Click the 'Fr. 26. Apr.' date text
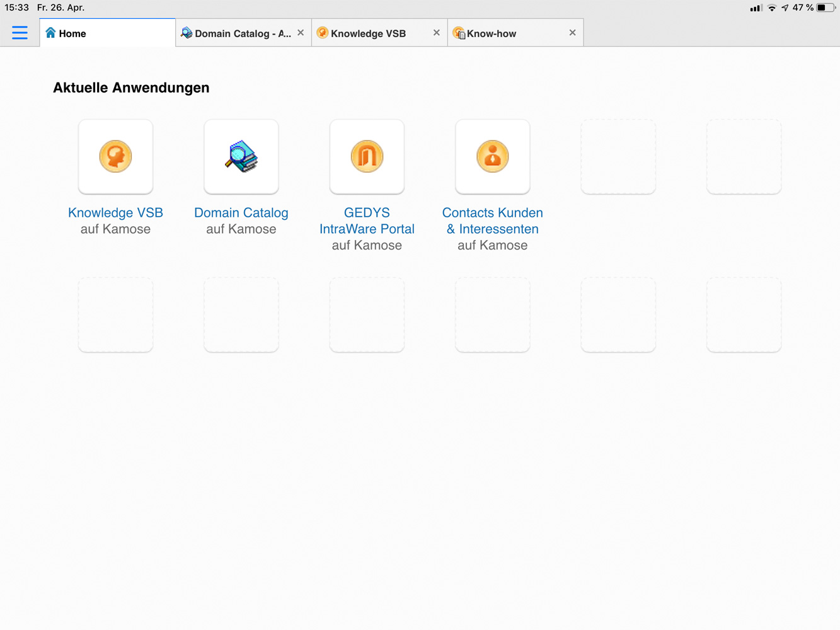 60,8
